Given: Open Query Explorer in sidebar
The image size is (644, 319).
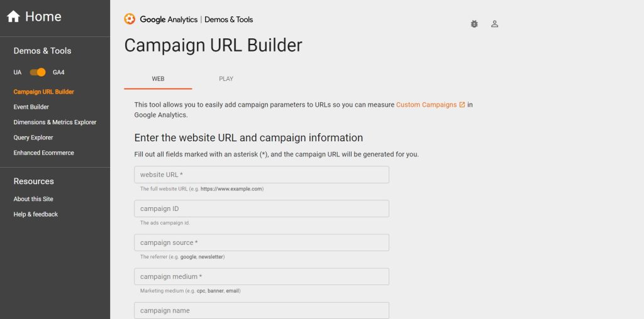Looking at the screenshot, I should 33,138.
